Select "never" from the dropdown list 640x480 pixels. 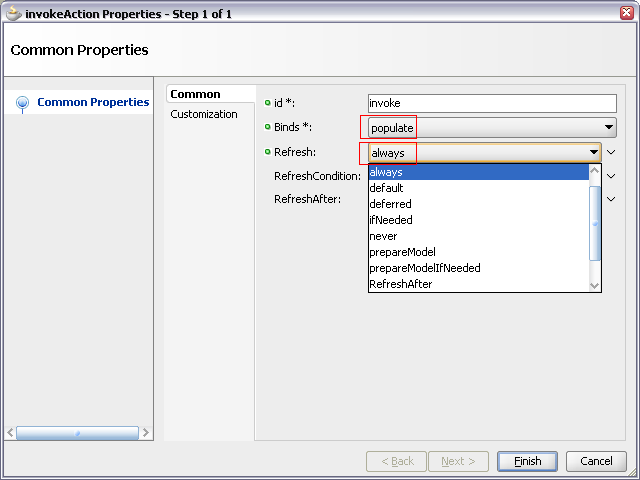coord(383,236)
